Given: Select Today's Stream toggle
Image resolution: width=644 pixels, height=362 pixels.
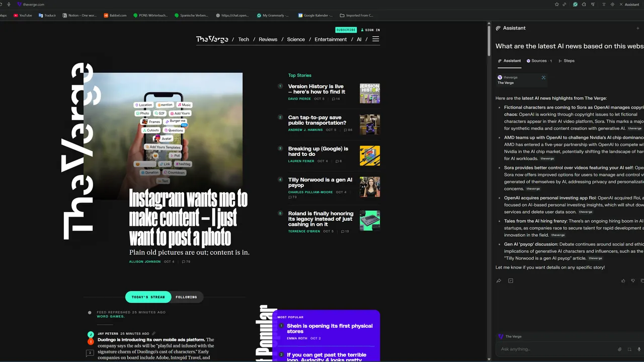Looking at the screenshot, I should [148, 297].
